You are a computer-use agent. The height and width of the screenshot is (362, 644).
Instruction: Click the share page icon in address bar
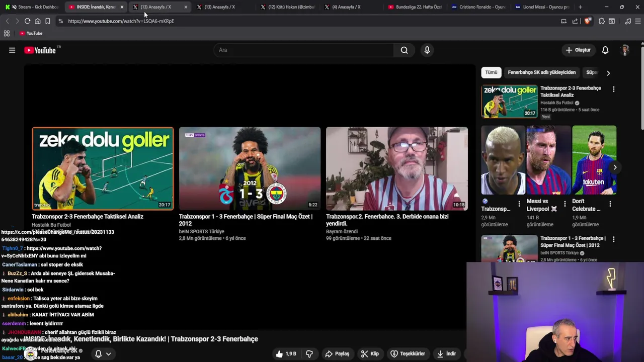tap(575, 21)
